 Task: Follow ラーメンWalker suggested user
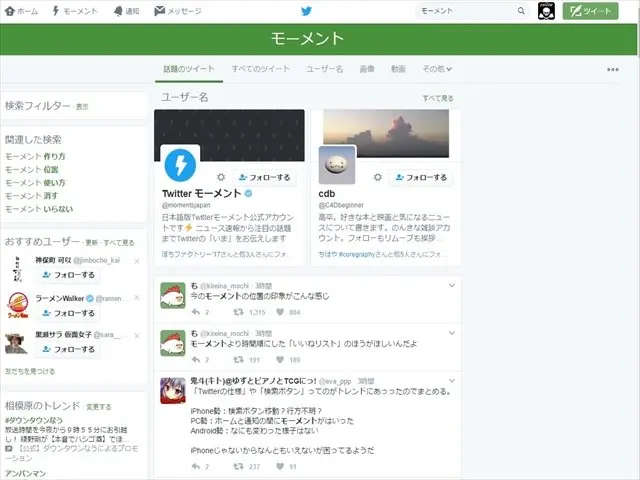[68, 313]
